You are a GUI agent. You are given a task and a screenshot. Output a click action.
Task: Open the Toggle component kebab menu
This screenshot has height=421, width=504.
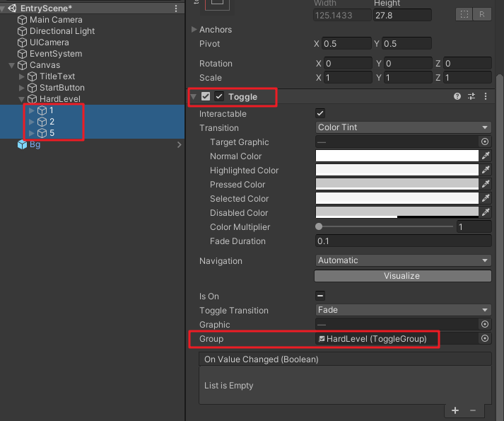pyautogui.click(x=486, y=96)
